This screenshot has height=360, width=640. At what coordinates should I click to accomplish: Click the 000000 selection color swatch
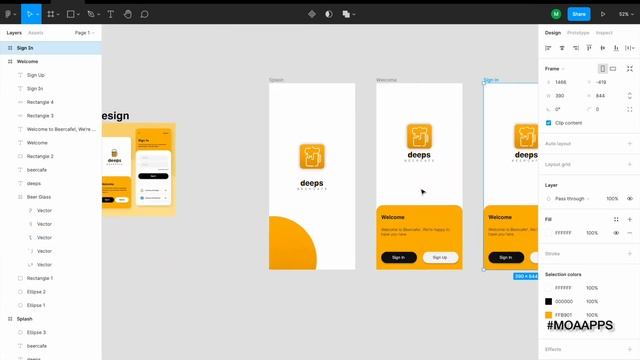click(549, 301)
